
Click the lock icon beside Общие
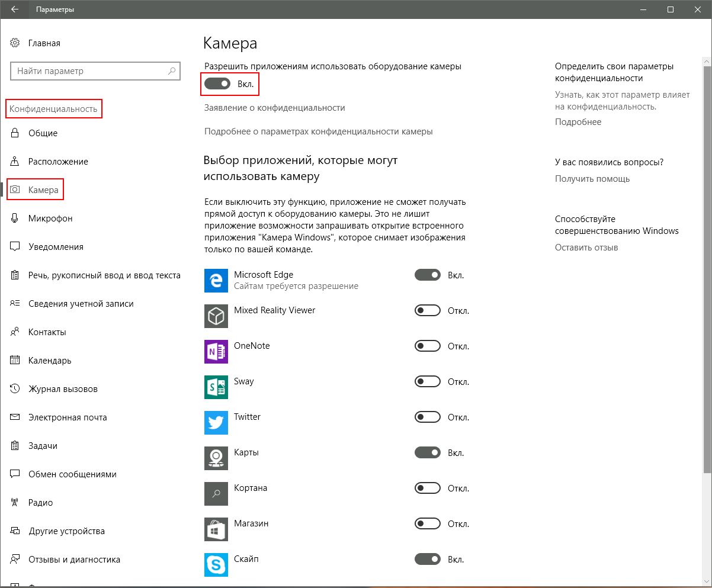point(15,133)
